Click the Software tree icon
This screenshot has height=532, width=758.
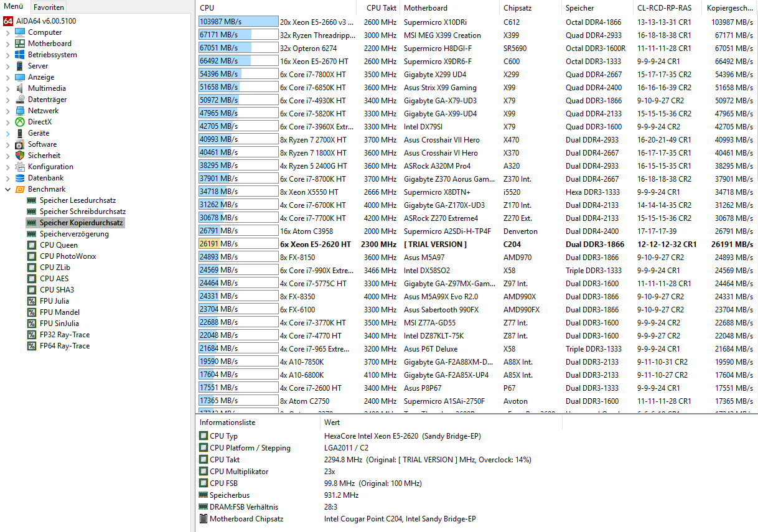click(20, 144)
